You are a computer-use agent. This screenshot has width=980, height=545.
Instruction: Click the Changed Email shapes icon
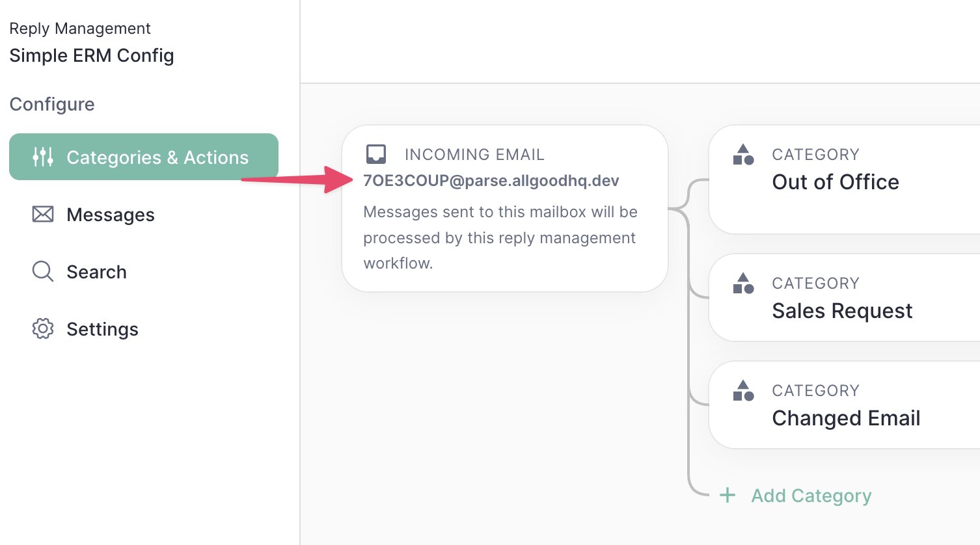[743, 391]
